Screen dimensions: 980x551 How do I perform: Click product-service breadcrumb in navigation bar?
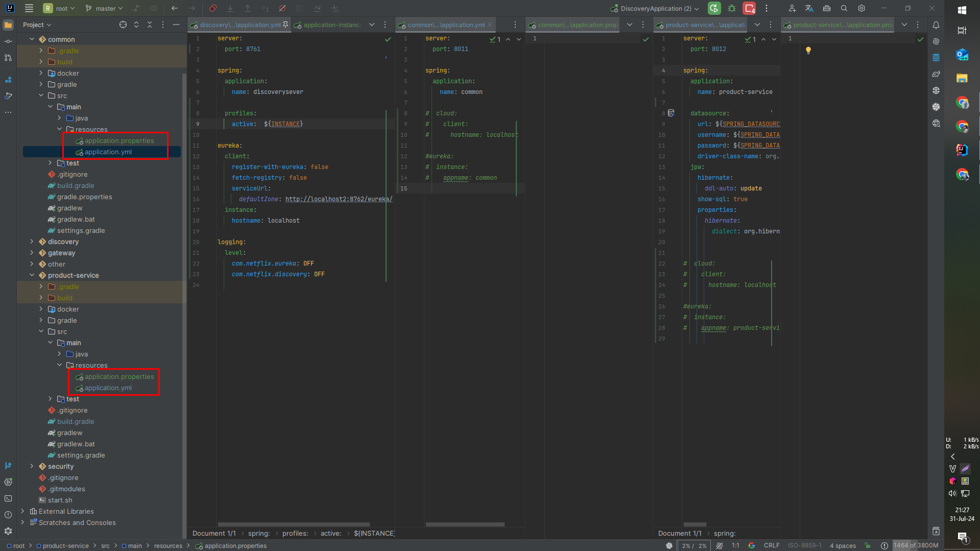pyautogui.click(x=65, y=546)
